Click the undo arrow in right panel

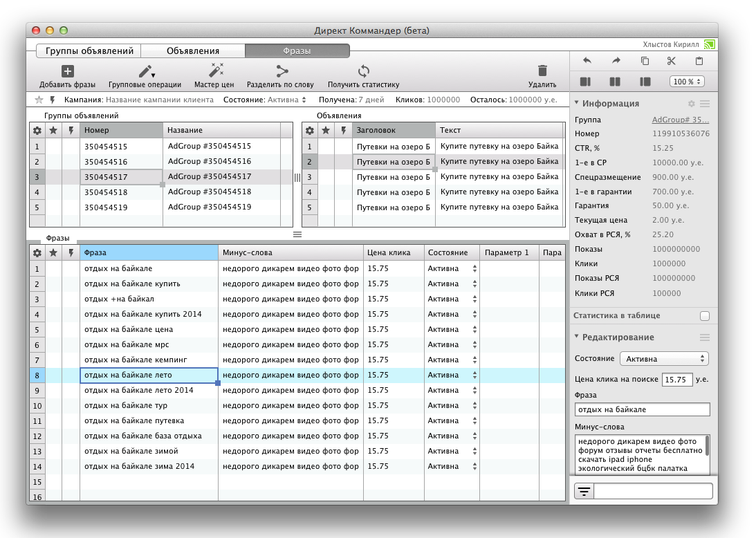(x=587, y=61)
